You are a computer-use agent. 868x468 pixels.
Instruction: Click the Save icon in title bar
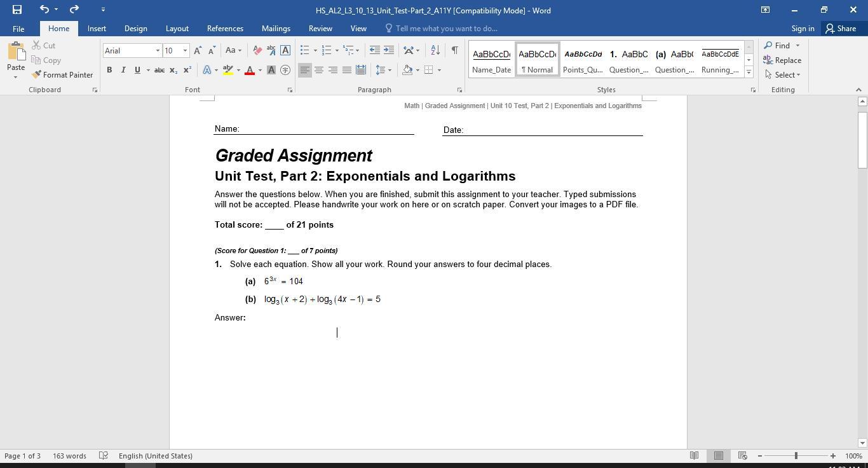point(17,10)
